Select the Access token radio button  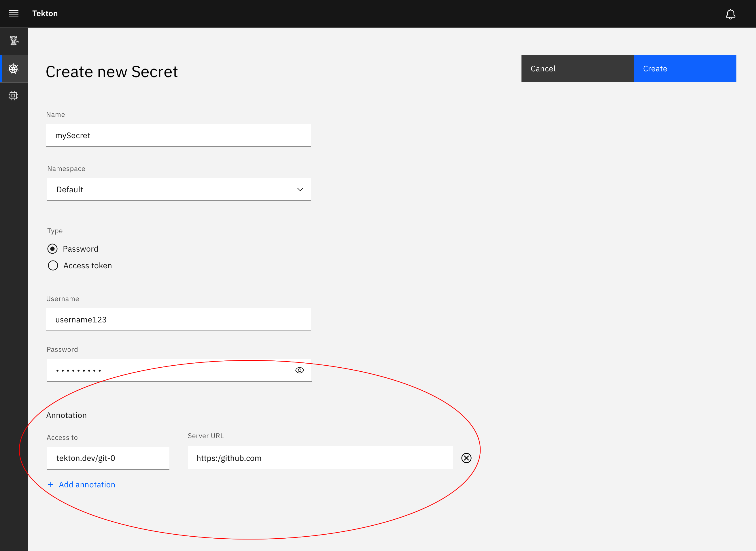[x=53, y=265]
